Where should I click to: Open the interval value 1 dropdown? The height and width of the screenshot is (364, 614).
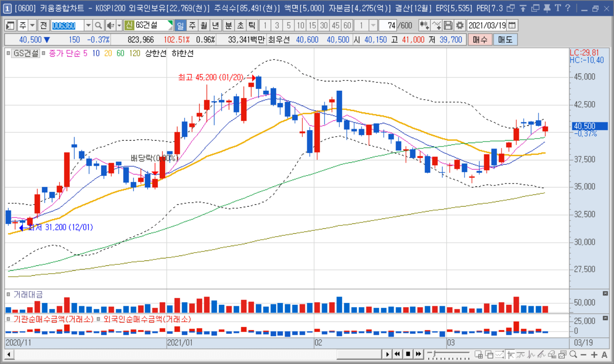click(373, 25)
